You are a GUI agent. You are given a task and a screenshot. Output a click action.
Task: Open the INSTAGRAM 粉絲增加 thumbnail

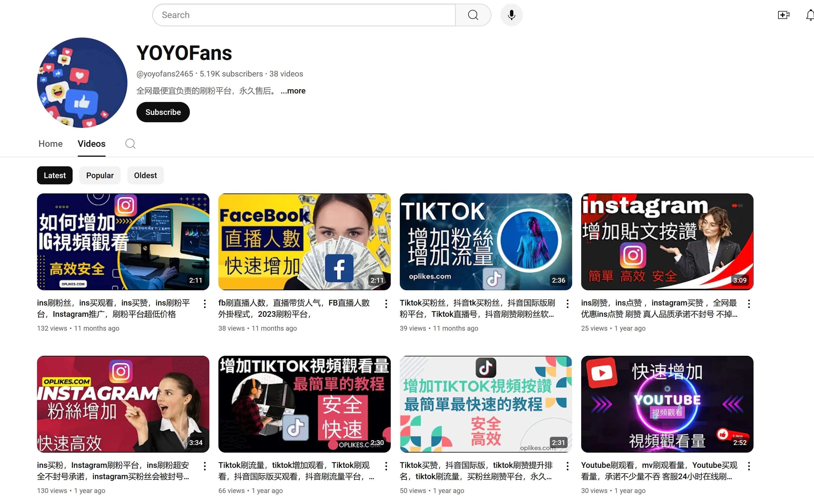tap(123, 404)
